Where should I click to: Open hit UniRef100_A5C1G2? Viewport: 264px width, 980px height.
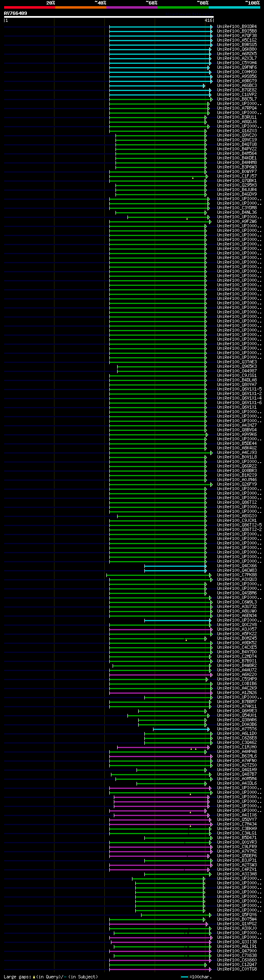tap(237, 40)
